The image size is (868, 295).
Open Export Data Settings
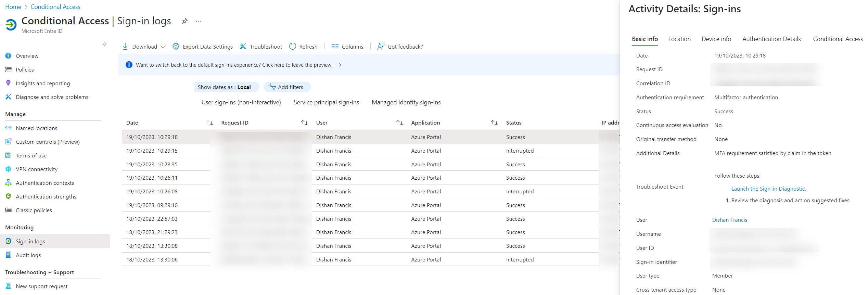click(x=203, y=47)
